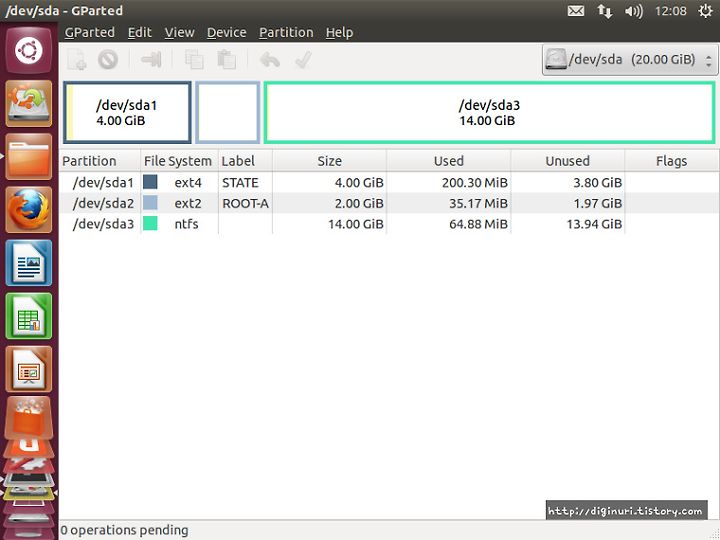
Task: Click the 2.00 GiB size value
Action: coord(359,203)
